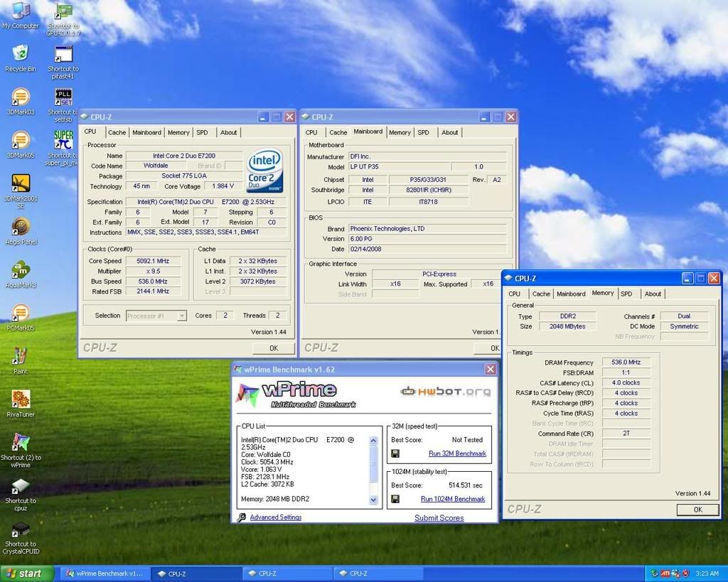This screenshot has width=728, height=582.
Task: Click the third CPU-Z taskbar button
Action: pyautogui.click(x=378, y=573)
